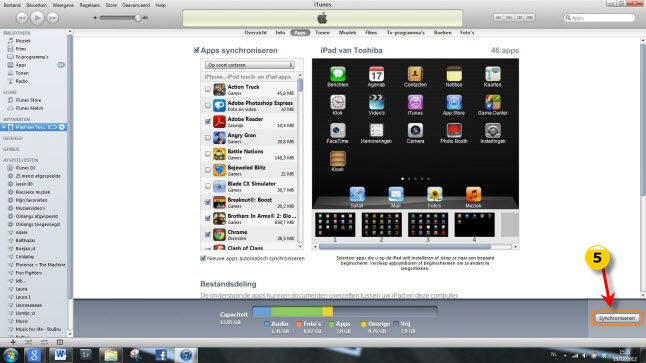646x363 pixels.
Task: Switch to the Films tab
Action: click(371, 33)
